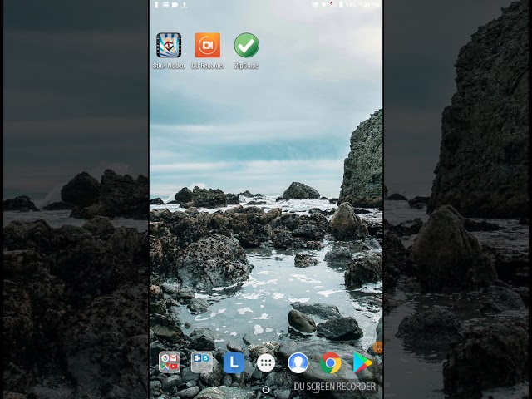The image size is (532, 399).
Task: Tap the video camera notification icon
Action: click(175, 4)
